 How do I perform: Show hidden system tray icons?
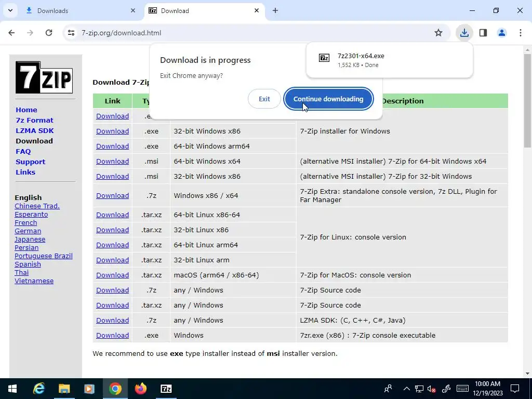click(x=406, y=389)
